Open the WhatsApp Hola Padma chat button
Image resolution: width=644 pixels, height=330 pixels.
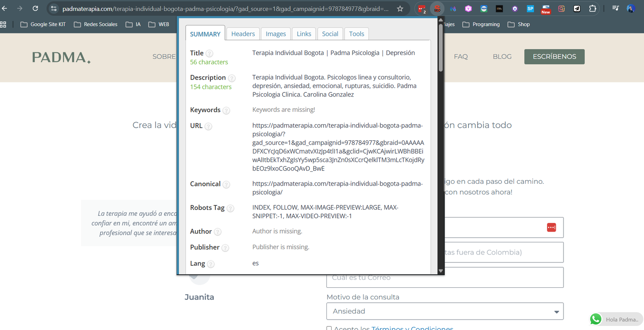[616, 319]
